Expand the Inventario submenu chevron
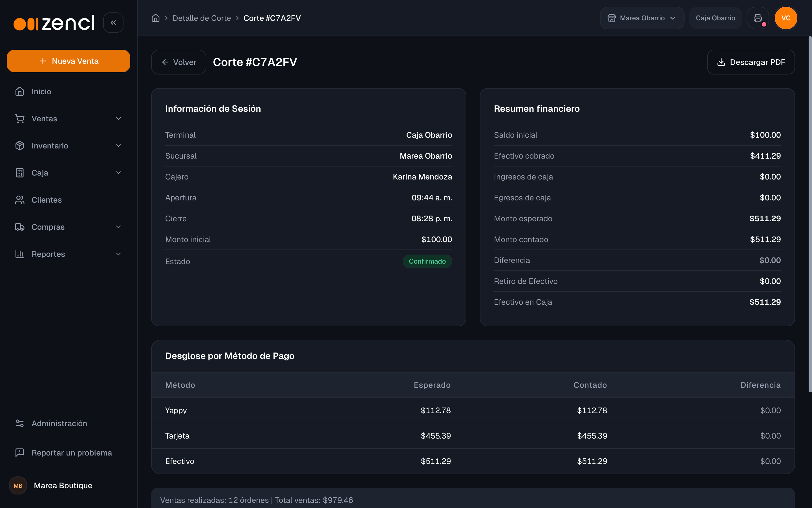This screenshot has height=508, width=812. (118, 145)
